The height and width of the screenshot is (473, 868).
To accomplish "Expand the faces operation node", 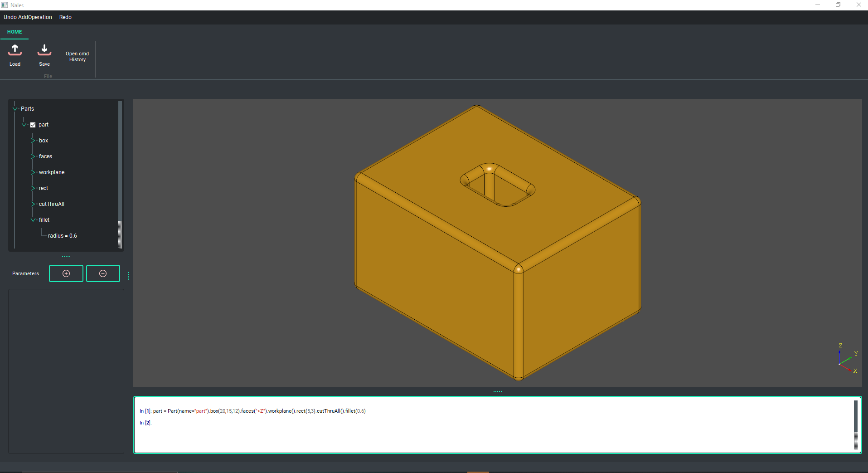I will click(x=33, y=156).
